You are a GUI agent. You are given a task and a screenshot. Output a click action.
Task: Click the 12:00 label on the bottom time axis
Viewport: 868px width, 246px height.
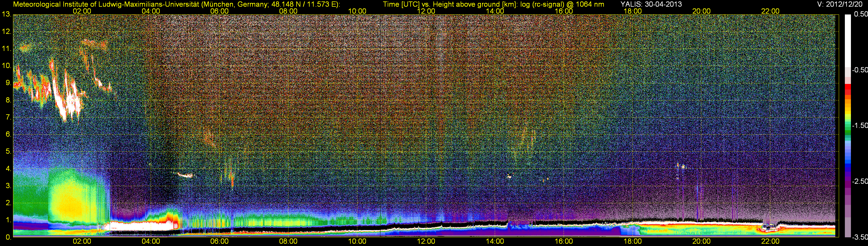426,241
